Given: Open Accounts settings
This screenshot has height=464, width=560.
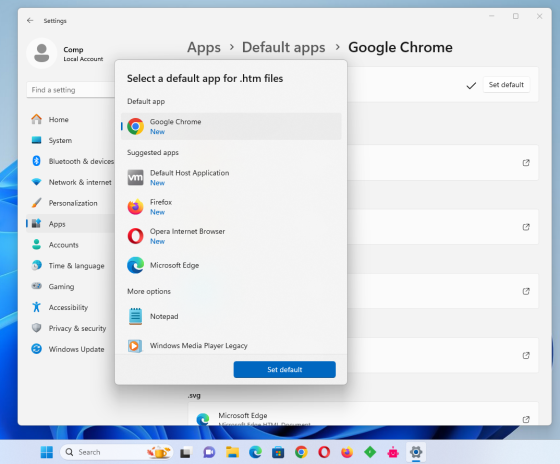Looking at the screenshot, I should (x=70, y=245).
